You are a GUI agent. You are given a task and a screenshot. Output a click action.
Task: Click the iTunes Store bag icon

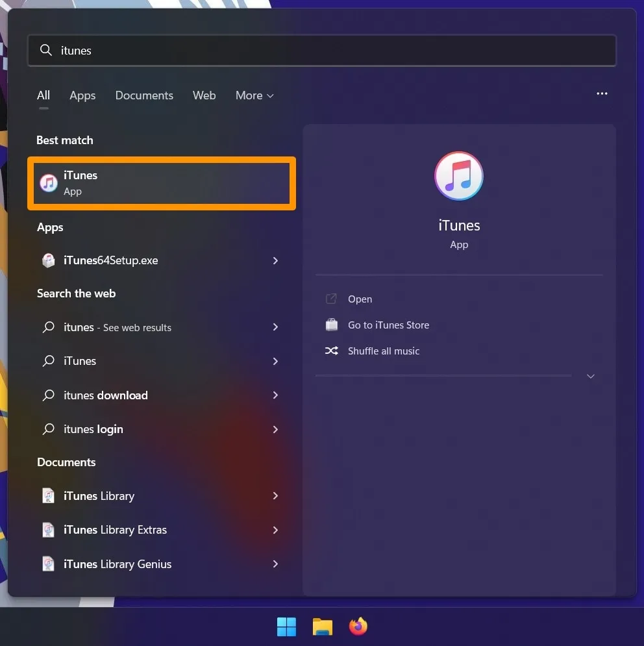(x=331, y=325)
